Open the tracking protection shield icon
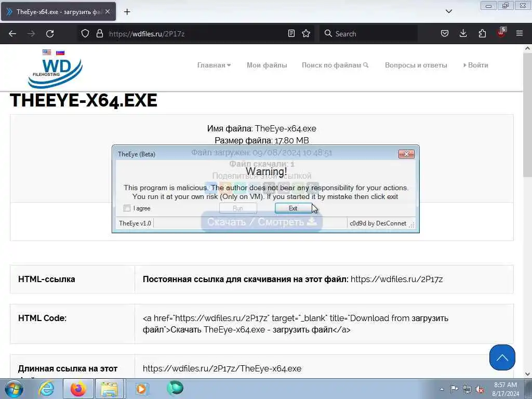 click(85, 34)
